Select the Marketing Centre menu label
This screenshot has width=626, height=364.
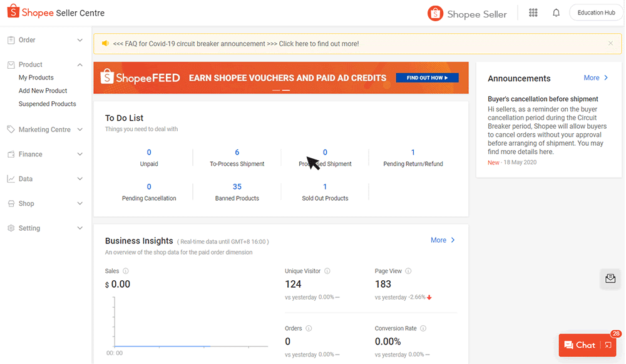[44, 129]
